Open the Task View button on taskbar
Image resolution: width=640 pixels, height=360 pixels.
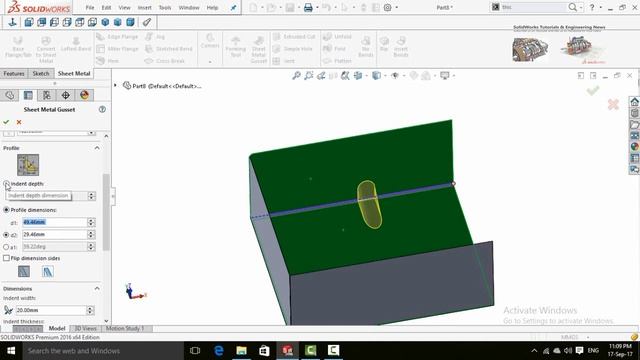pos(195,351)
